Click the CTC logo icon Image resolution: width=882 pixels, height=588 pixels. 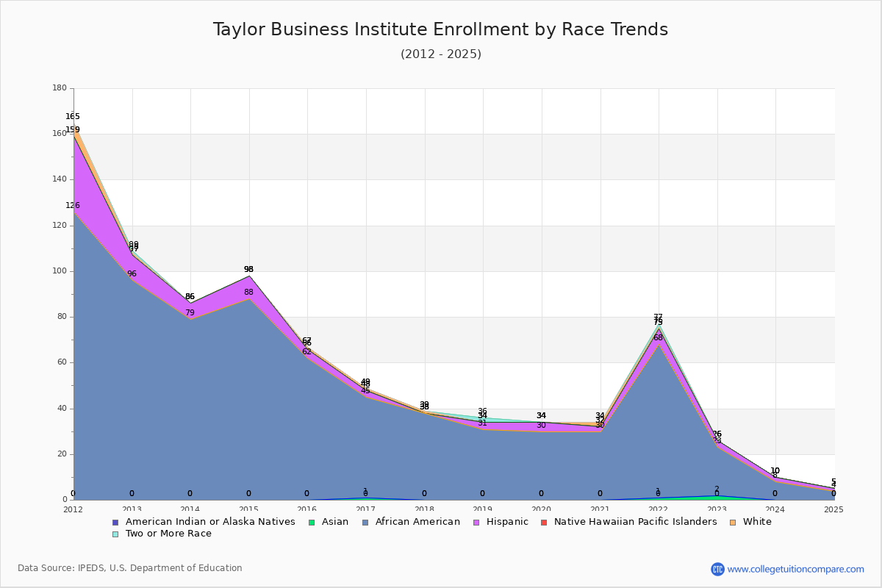717,569
